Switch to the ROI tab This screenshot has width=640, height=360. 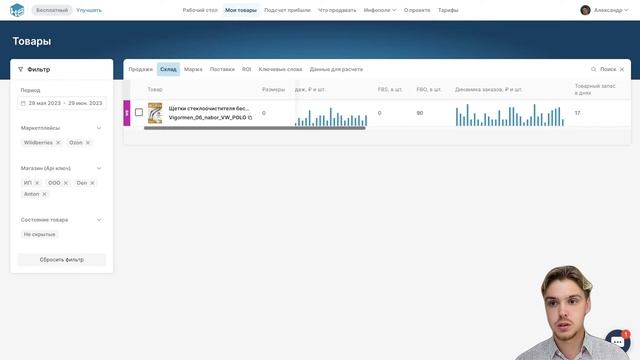(247, 69)
